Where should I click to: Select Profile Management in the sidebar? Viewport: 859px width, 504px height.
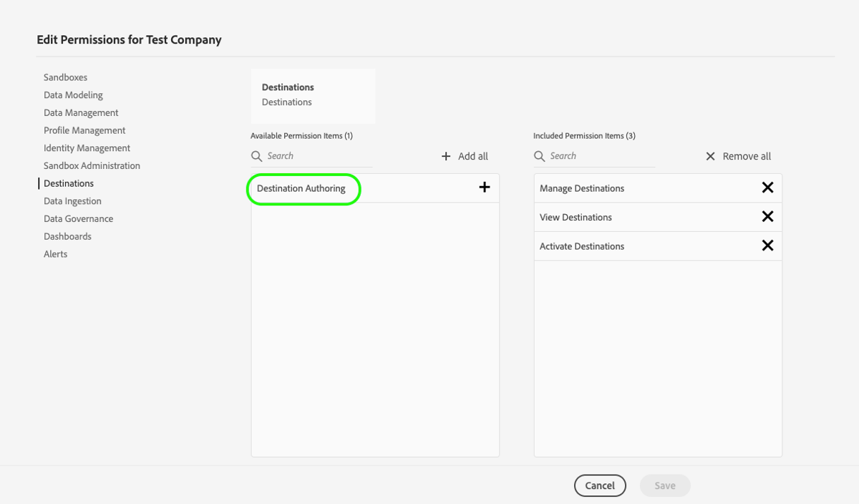click(84, 130)
